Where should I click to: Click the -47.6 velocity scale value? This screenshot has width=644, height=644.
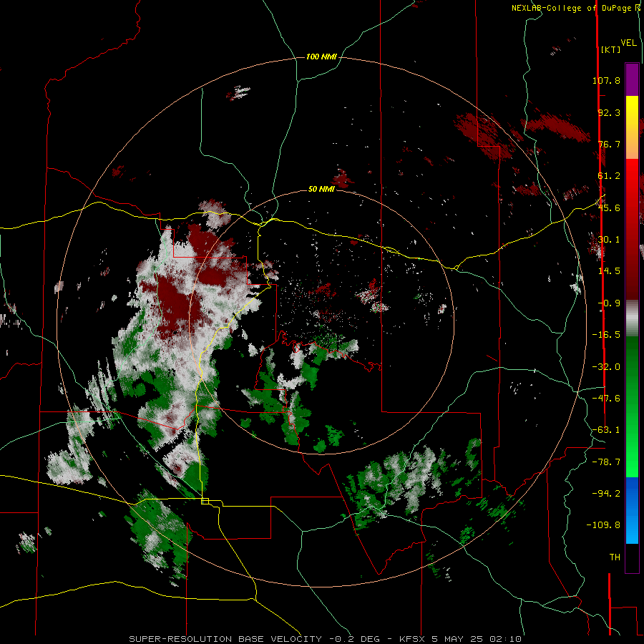pos(606,399)
